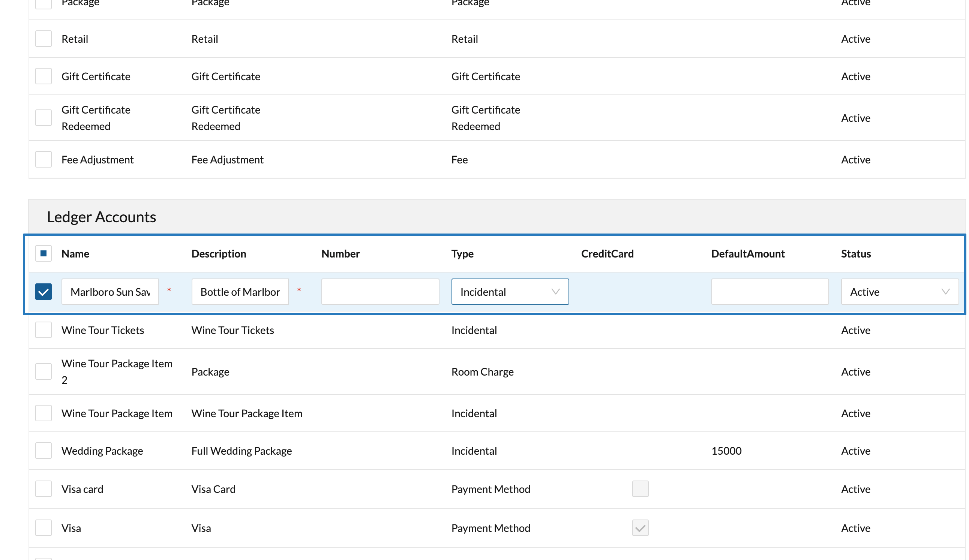
Task: Expand the Active Status dropdown
Action: click(x=899, y=292)
